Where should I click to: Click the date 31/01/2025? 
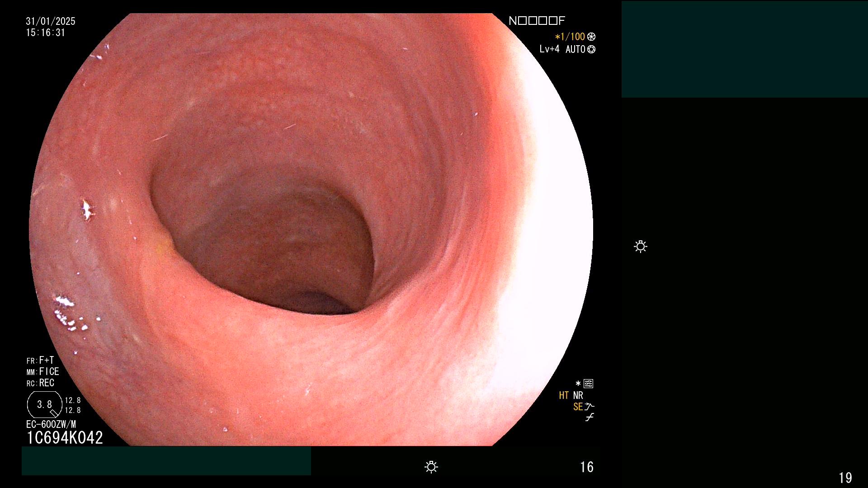51,21
